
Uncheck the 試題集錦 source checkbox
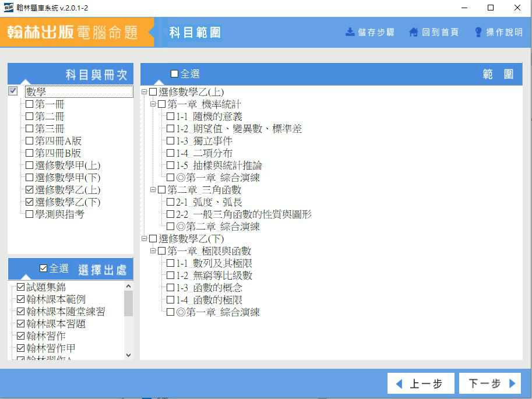(x=21, y=287)
